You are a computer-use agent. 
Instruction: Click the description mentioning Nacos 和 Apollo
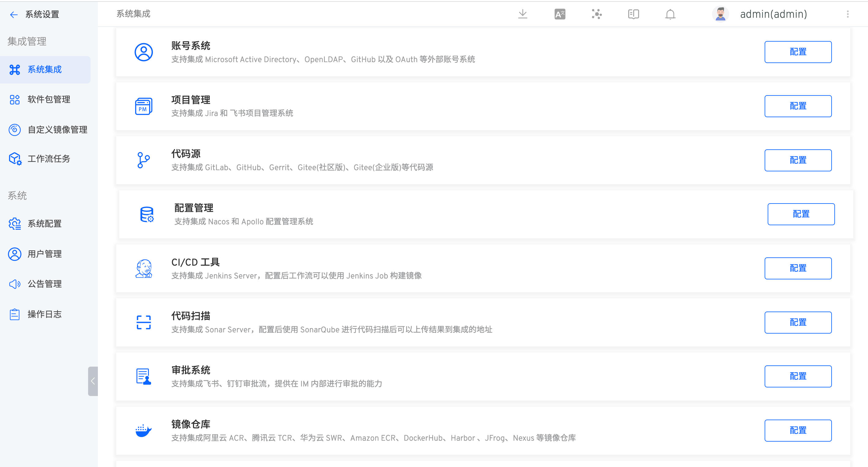pos(244,222)
